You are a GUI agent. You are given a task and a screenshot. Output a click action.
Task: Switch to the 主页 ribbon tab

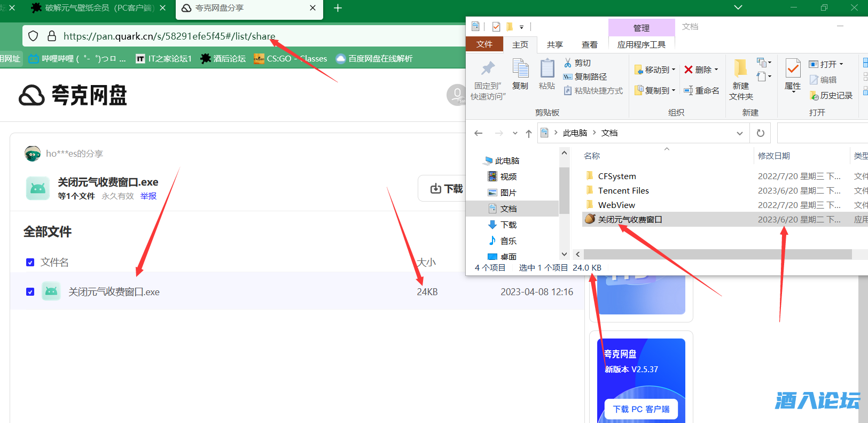coord(520,44)
